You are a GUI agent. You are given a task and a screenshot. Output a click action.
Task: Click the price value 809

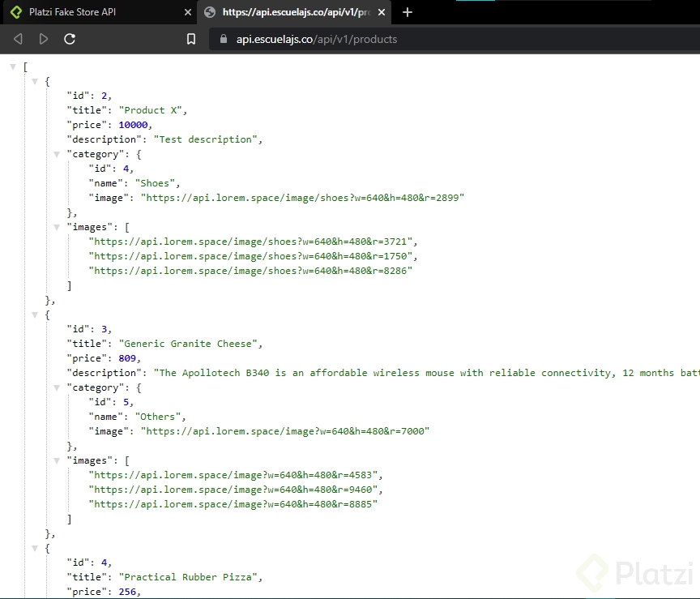point(127,358)
